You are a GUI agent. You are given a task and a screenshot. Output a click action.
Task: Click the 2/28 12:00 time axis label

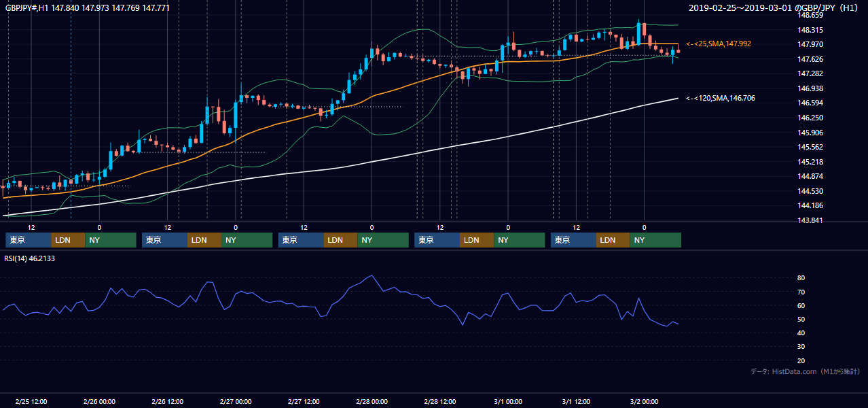[x=440, y=401]
